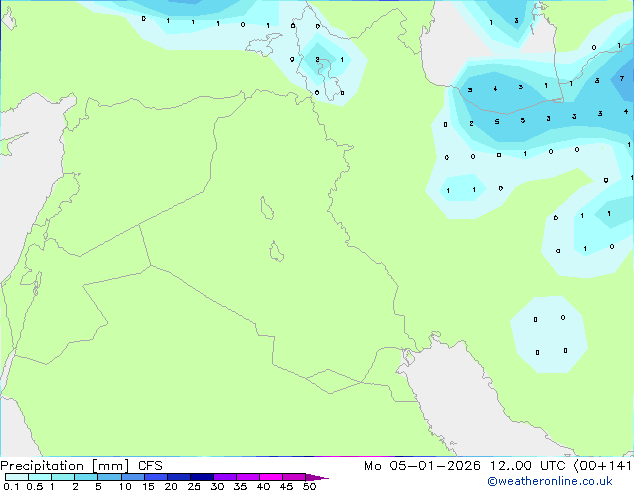Choose the 5–10 mm legend swatch
This screenshot has width=634, height=490.
click(109, 477)
